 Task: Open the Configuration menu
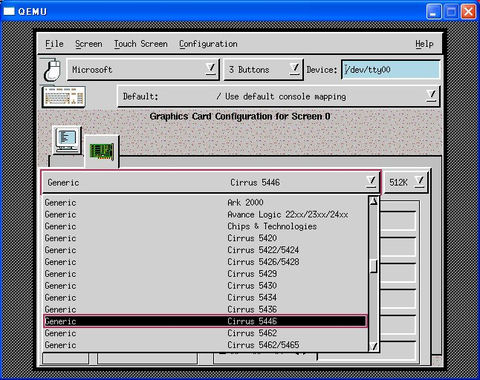point(208,44)
